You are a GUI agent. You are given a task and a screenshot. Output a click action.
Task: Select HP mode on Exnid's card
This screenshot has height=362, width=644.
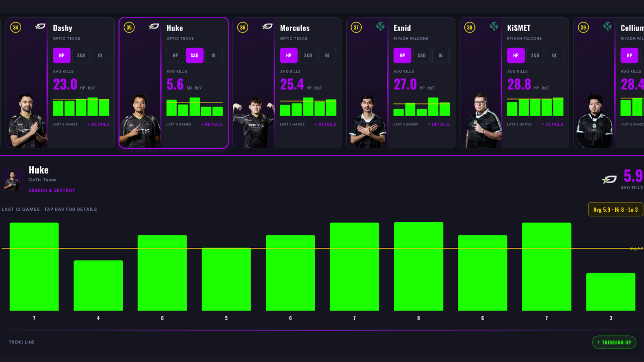[x=403, y=55]
